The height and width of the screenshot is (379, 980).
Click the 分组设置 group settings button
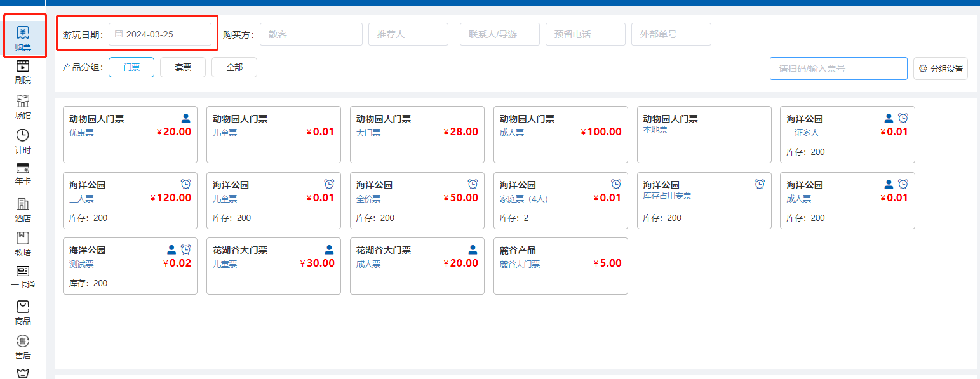pos(941,69)
